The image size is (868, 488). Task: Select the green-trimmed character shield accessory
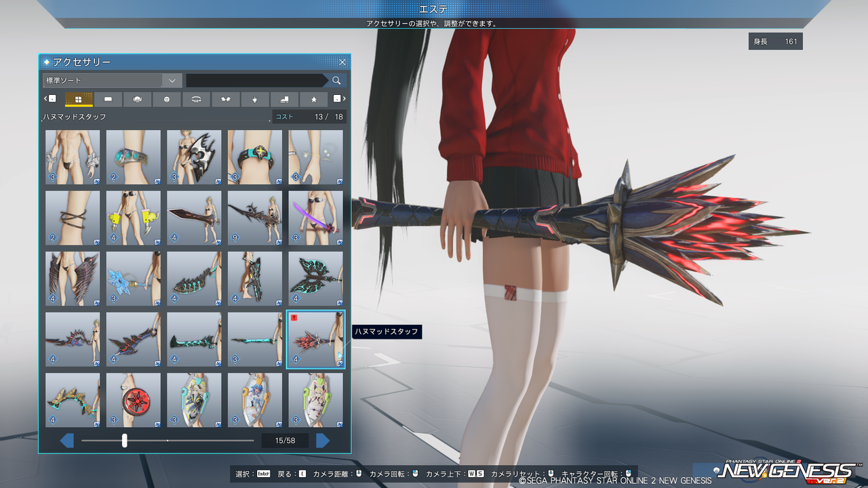click(x=316, y=400)
